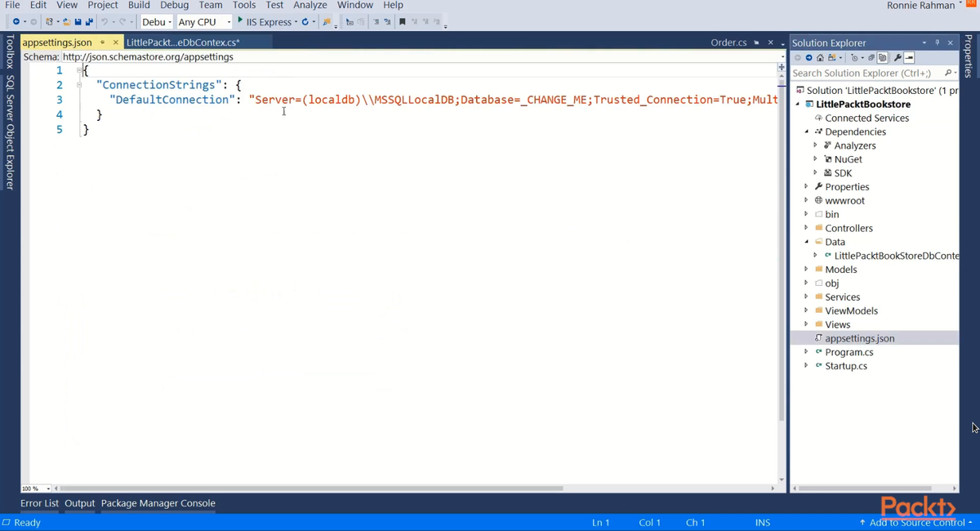Open the Analyze menu
Viewport: 980px width, 531px height.
(x=310, y=5)
